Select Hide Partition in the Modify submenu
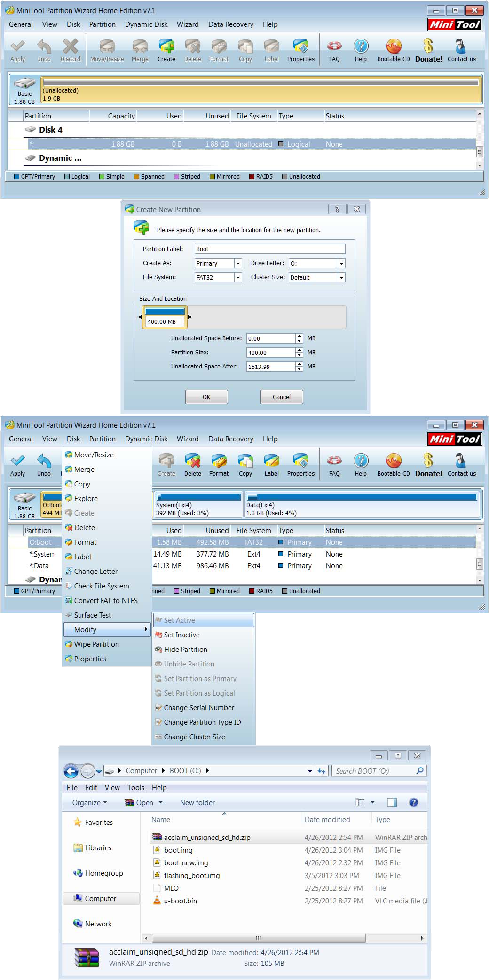This screenshot has height=980, width=489. (x=185, y=649)
